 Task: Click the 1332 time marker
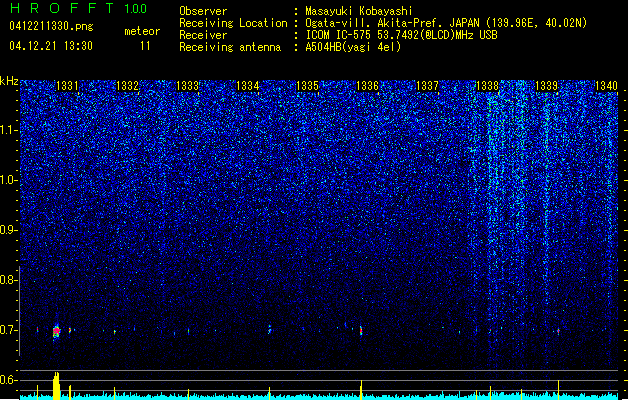click(127, 86)
